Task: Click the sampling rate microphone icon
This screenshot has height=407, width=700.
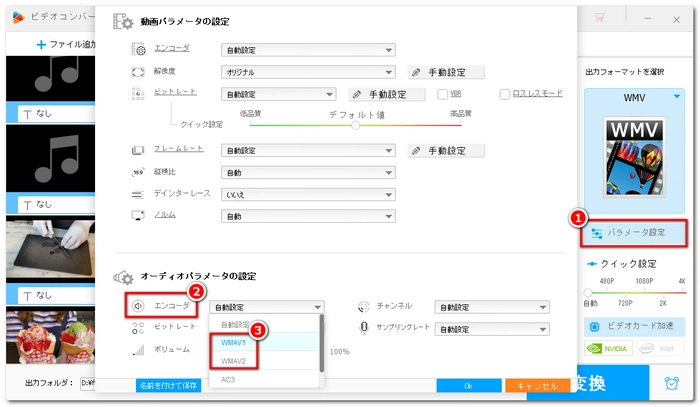Action: [366, 328]
